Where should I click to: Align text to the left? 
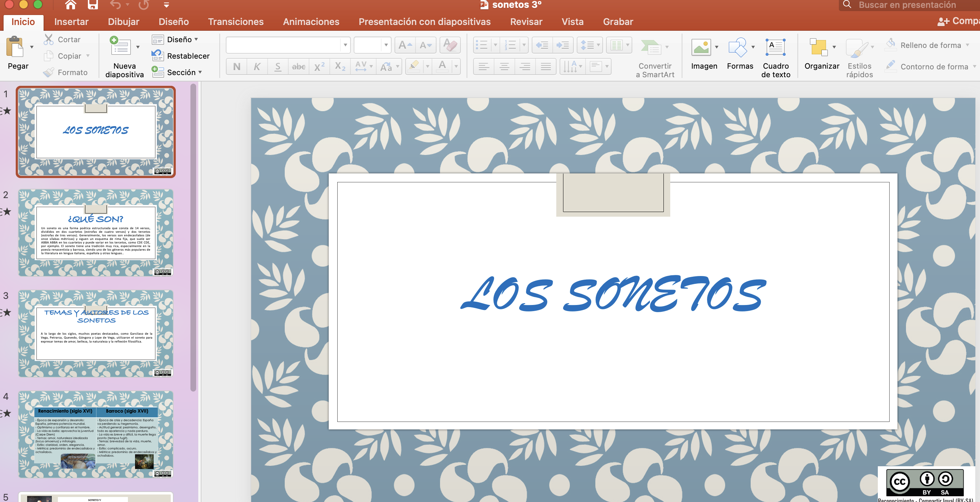pos(483,67)
